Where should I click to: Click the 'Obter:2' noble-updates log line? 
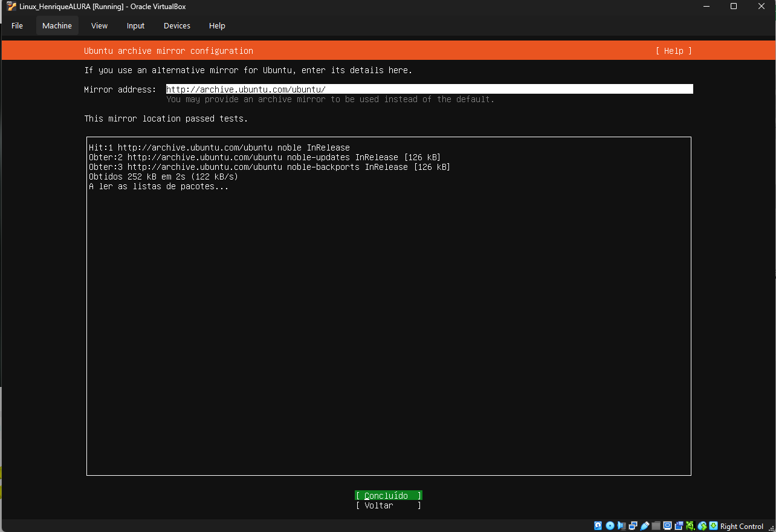[x=265, y=157]
